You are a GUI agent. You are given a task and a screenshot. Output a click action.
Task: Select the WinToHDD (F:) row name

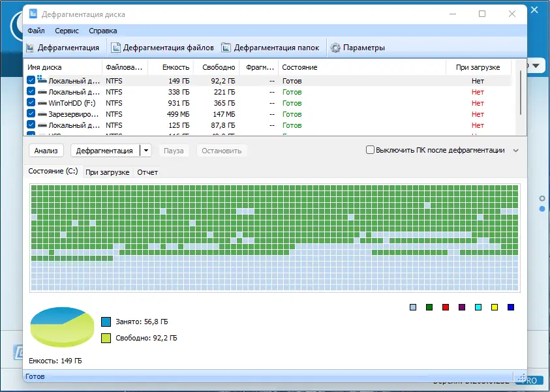point(72,104)
